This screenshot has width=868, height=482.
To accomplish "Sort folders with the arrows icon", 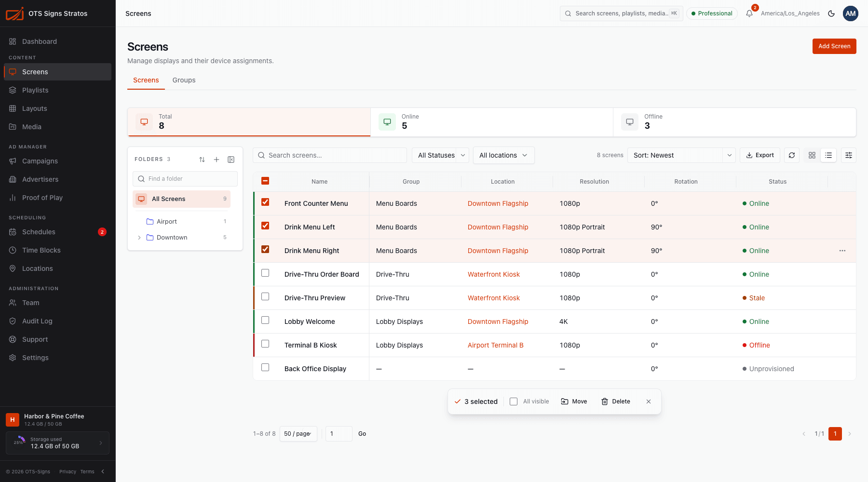I will (x=202, y=160).
